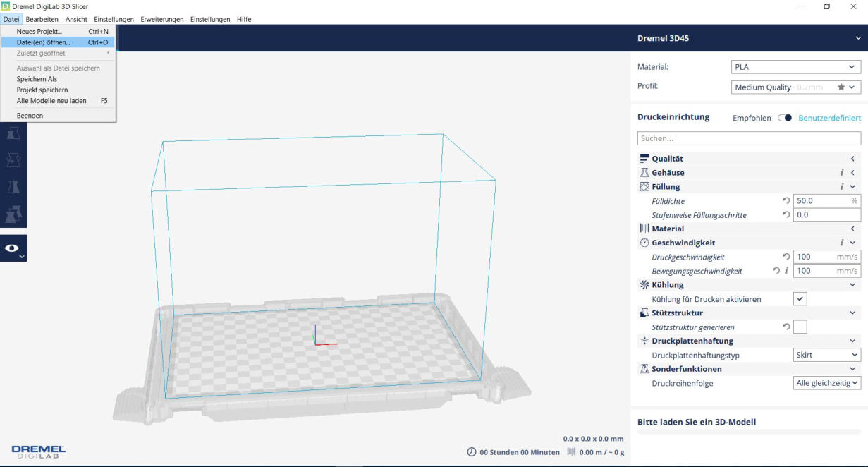
Task: Click the Bewegungsgeschwindigkeit 100 mm/s field
Action: (827, 271)
